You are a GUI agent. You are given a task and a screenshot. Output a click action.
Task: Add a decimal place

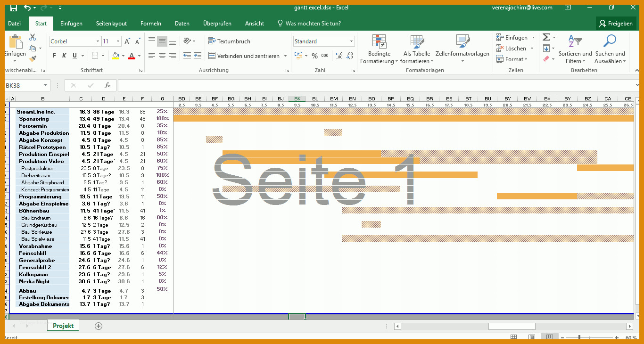[x=339, y=56]
